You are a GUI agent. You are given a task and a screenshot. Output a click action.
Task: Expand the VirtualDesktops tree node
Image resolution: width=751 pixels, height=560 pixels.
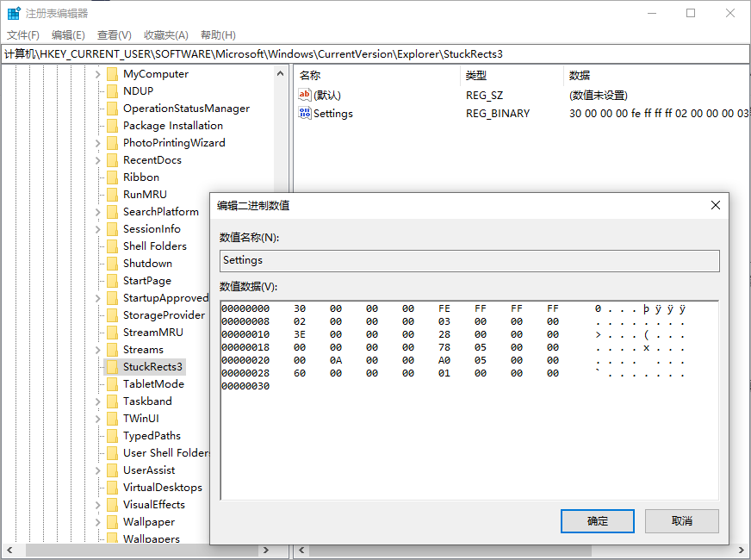pyautogui.click(x=97, y=487)
